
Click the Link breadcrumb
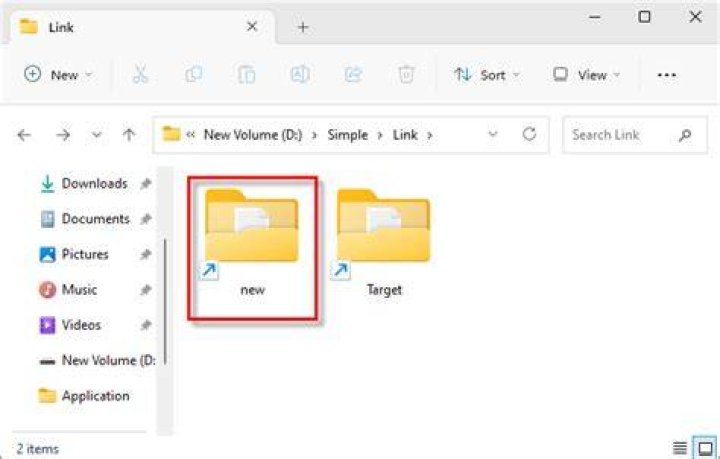(405, 134)
